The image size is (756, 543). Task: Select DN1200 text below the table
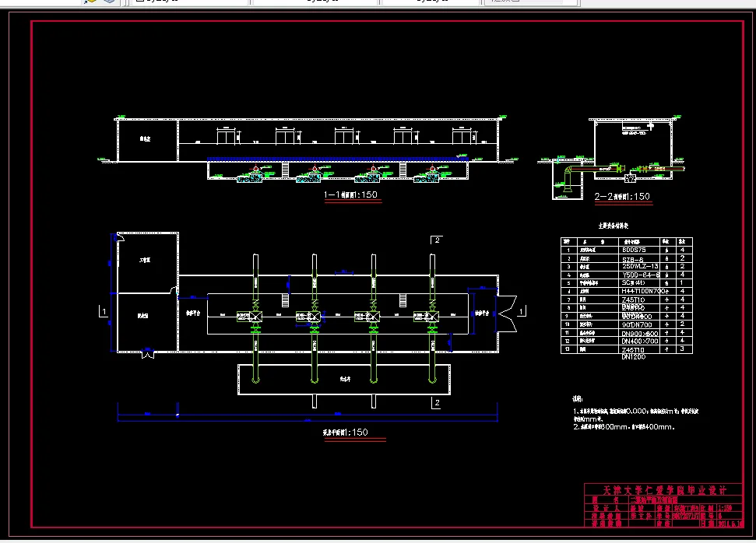[x=634, y=357]
